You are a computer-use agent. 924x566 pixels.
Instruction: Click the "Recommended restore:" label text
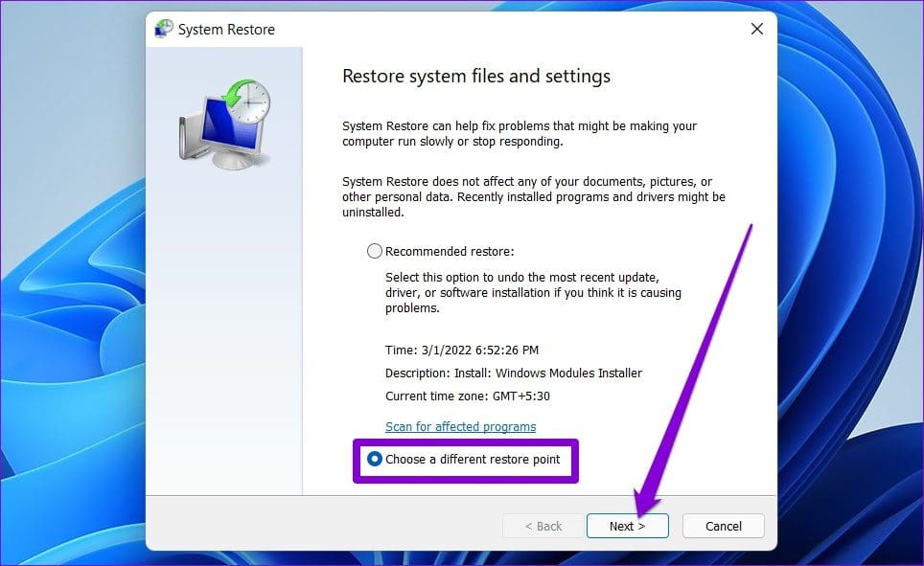coord(450,252)
